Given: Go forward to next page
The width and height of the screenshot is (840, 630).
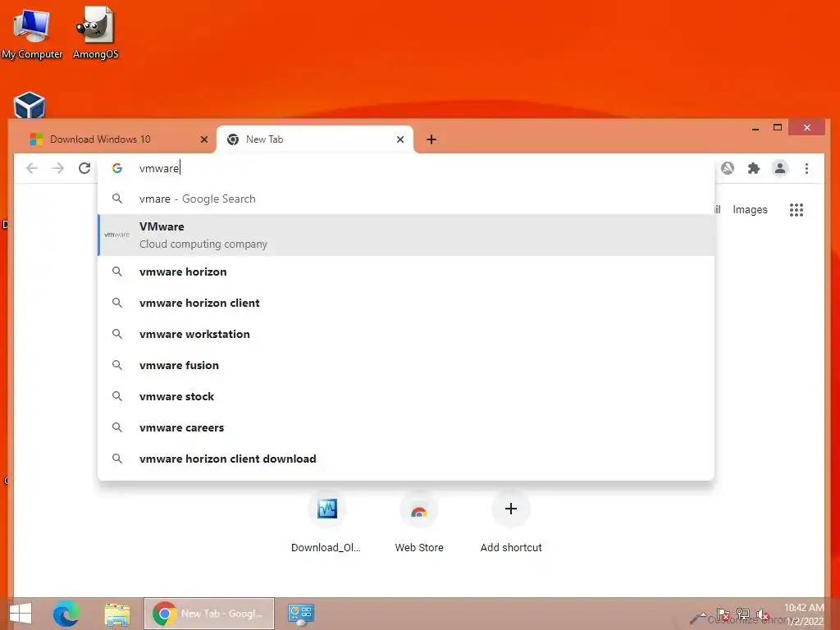Looking at the screenshot, I should click(58, 168).
